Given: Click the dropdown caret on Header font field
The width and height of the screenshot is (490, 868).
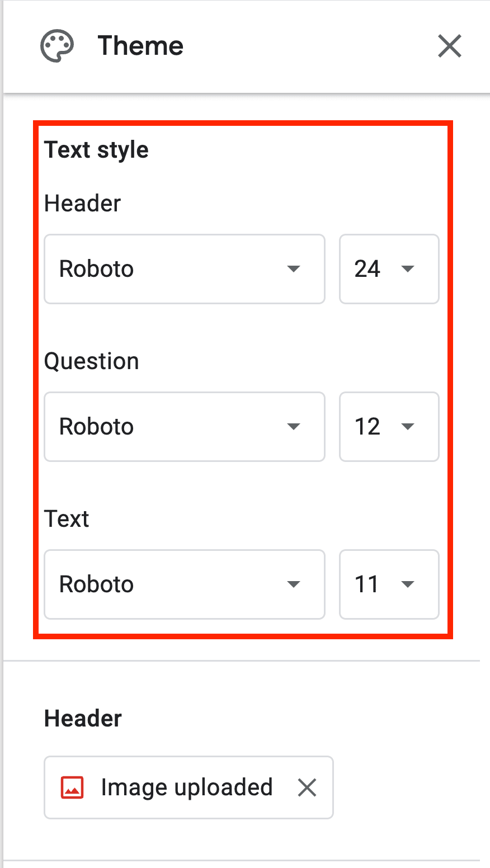Looking at the screenshot, I should (293, 269).
